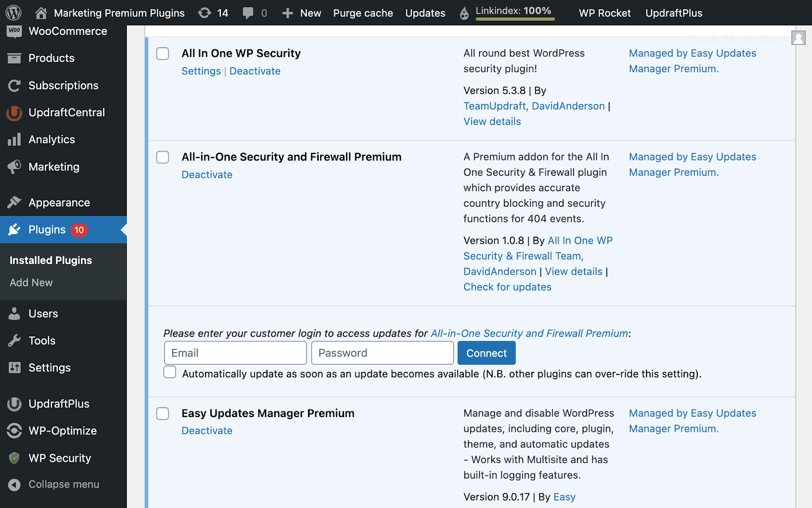Go to Installed Plugins submenu
Viewport: 812px width, 508px height.
[51, 261]
